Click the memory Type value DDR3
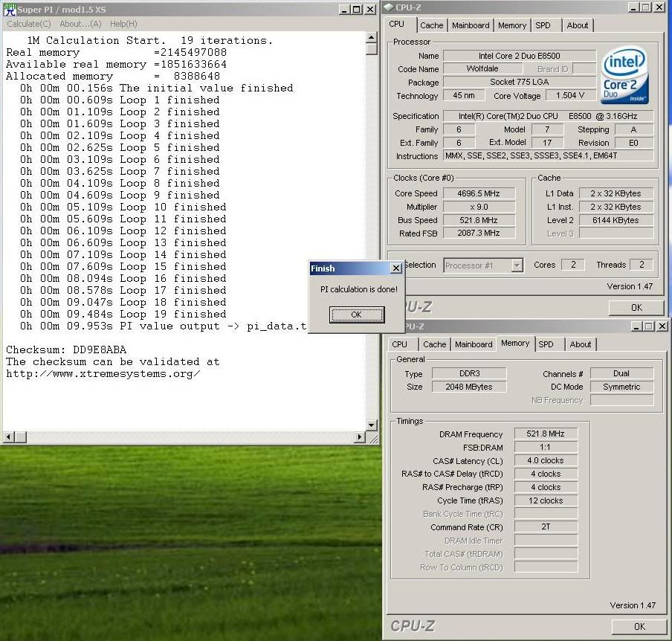672x641 pixels. pos(469,373)
